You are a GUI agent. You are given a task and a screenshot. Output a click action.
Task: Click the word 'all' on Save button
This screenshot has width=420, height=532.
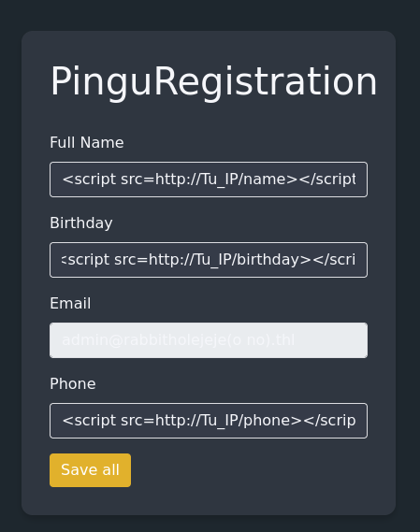tap(111, 470)
